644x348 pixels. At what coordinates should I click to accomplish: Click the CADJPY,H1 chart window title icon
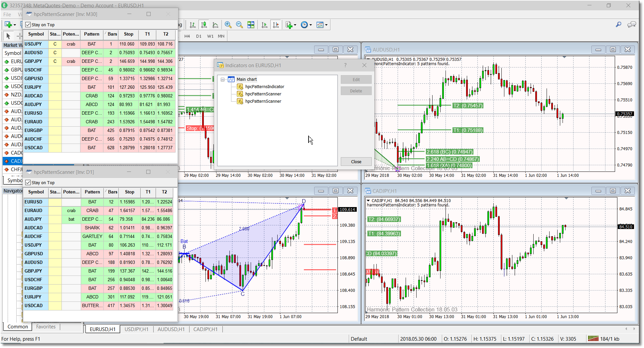pyautogui.click(x=368, y=191)
